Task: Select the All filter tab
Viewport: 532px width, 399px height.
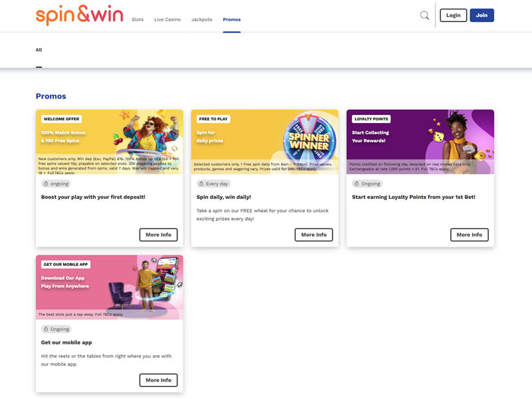Action: click(x=39, y=50)
